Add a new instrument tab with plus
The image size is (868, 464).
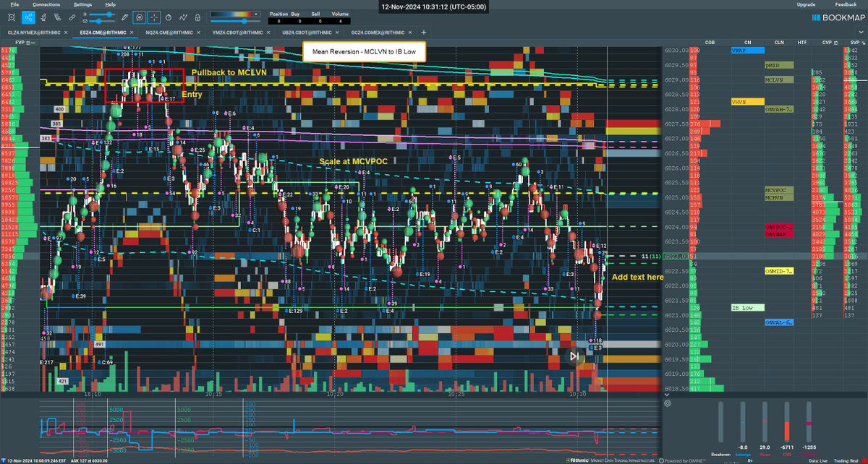click(x=423, y=33)
